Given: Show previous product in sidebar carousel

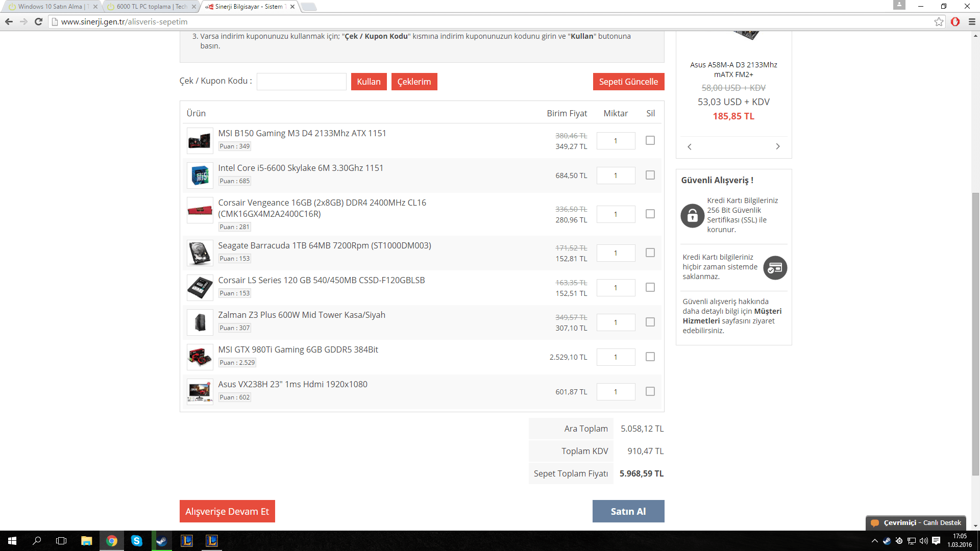Looking at the screenshot, I should [690, 146].
